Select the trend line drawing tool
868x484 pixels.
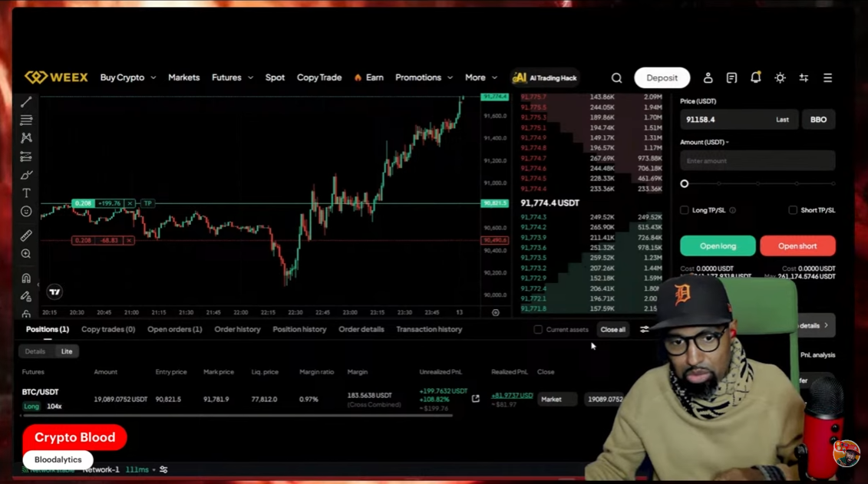(x=26, y=102)
